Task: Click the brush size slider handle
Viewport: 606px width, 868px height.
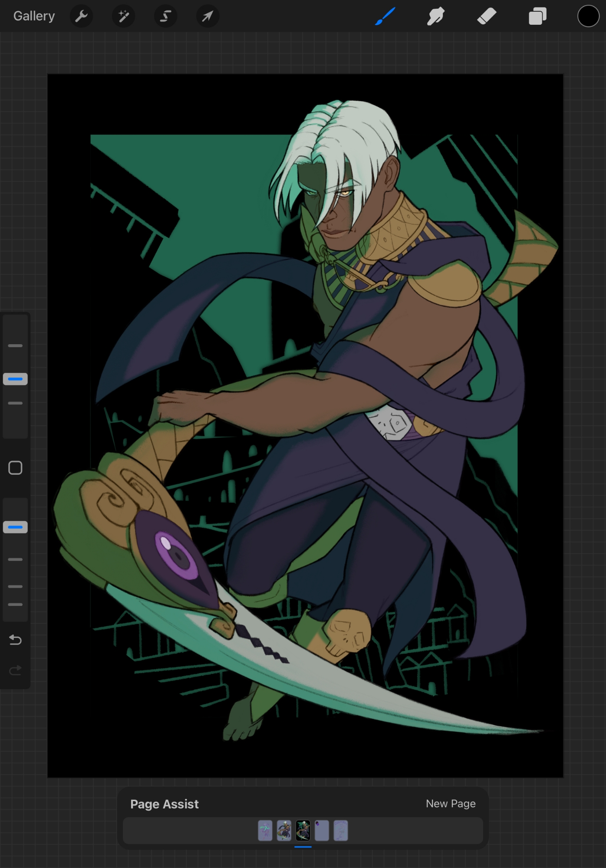Action: pyautogui.click(x=15, y=379)
